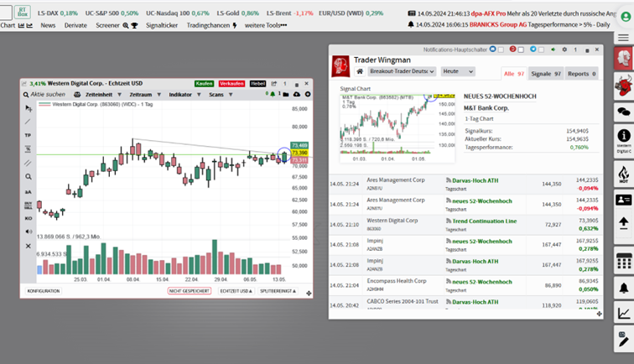Open the Derivate menu item
Image resolution: width=634 pixels, height=364 pixels.
point(75,25)
